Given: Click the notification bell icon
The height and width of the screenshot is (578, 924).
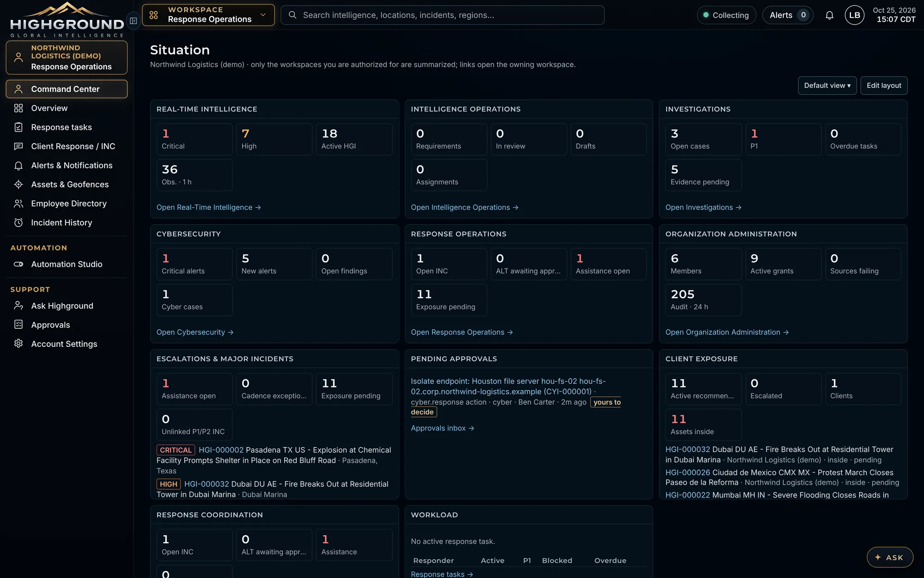Looking at the screenshot, I should (x=829, y=15).
